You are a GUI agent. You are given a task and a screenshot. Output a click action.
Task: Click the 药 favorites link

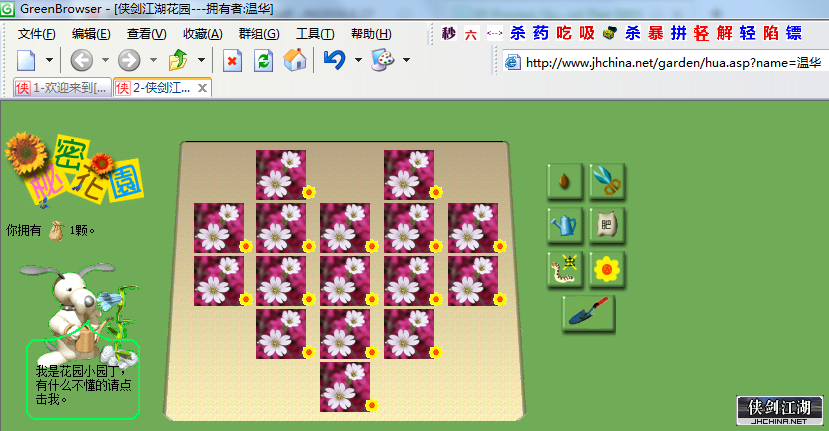(540, 33)
